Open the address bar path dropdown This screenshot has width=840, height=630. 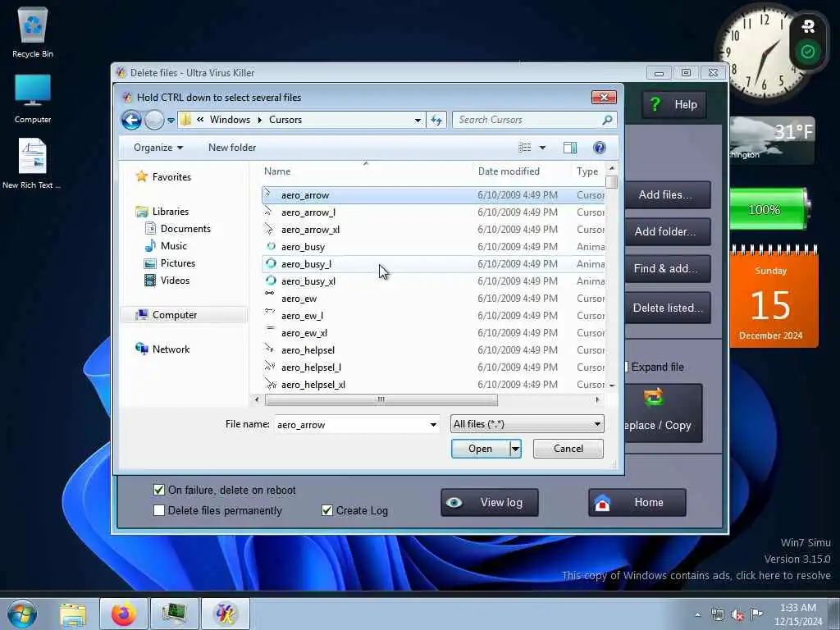click(418, 121)
